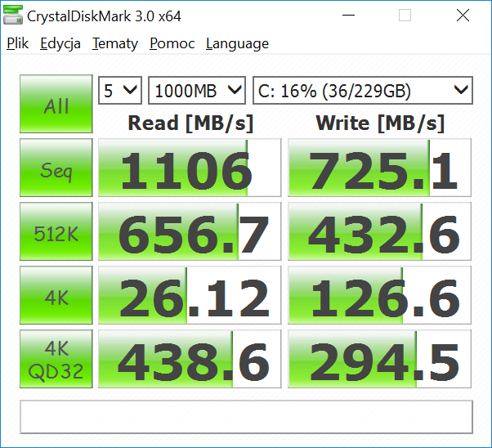Expand the C: drive selection dropdown
This screenshot has width=492, height=448.
(x=363, y=91)
